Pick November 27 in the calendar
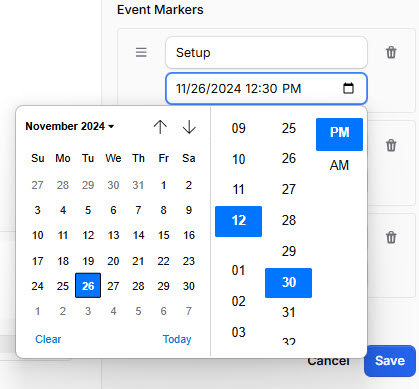The height and width of the screenshot is (389, 419). pyautogui.click(x=113, y=286)
